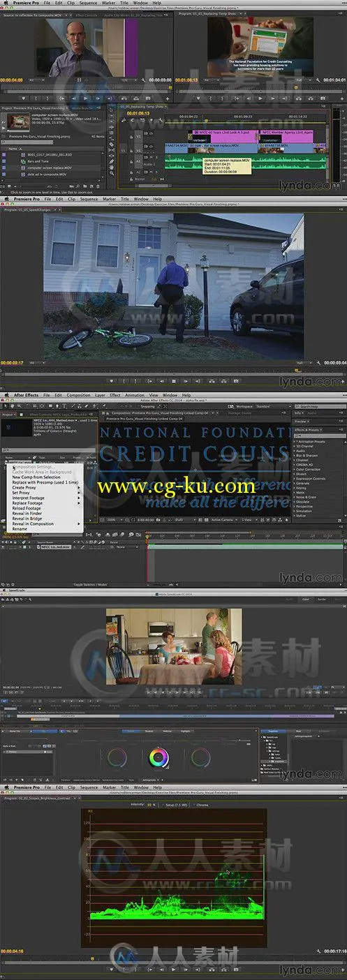The width and height of the screenshot is (347, 980).
Task: Click timecode 00:00:02:17 in SpeedChanges monitor
Action: 13,363
